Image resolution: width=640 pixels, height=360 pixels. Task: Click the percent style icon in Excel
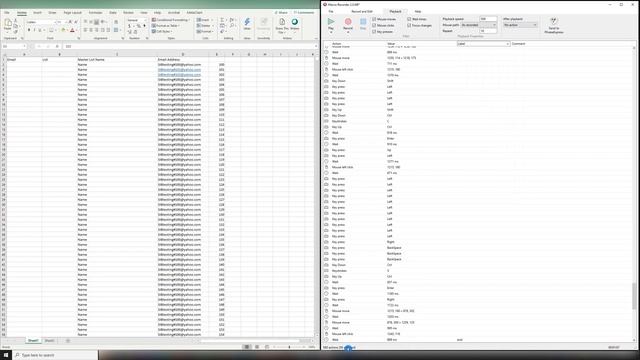[x=138, y=26]
